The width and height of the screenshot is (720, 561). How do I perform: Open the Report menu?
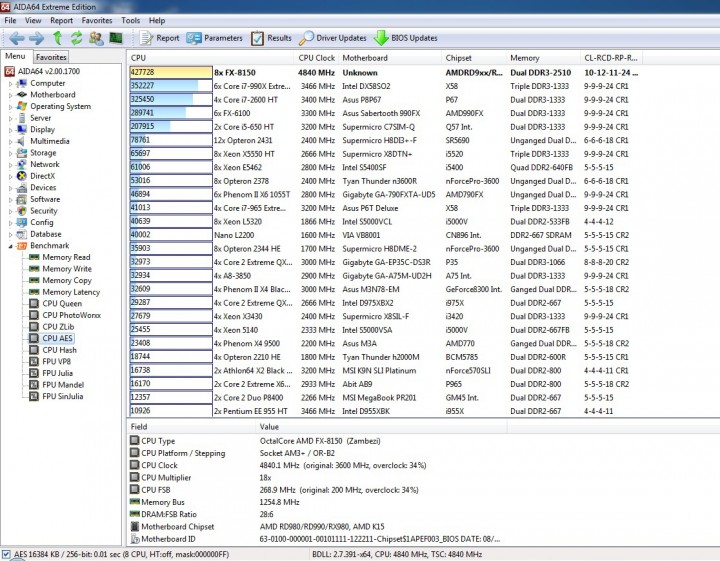[62, 21]
